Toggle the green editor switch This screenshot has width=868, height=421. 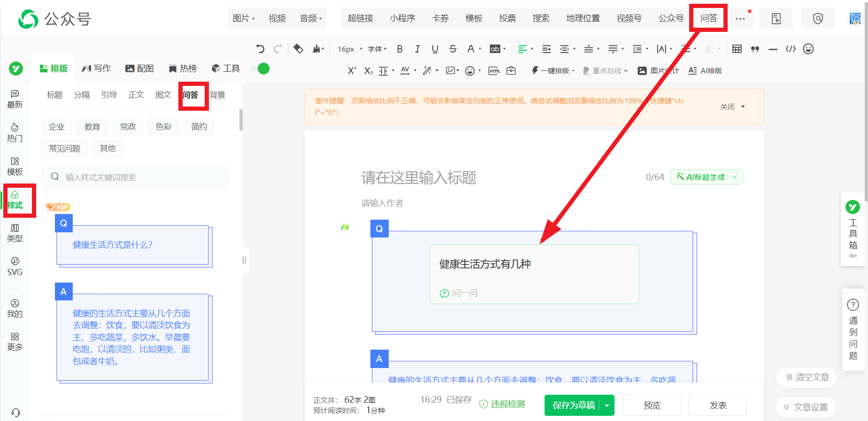tap(261, 69)
